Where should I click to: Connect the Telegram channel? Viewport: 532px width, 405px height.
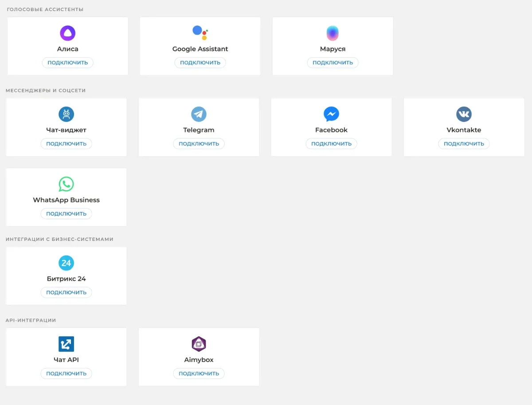[x=199, y=144]
